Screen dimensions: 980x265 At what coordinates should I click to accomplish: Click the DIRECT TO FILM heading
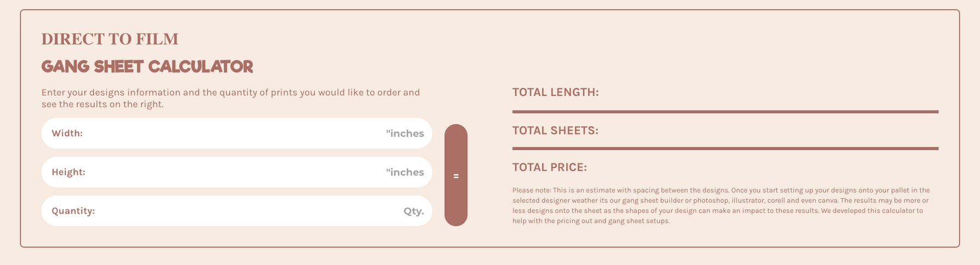(x=110, y=39)
